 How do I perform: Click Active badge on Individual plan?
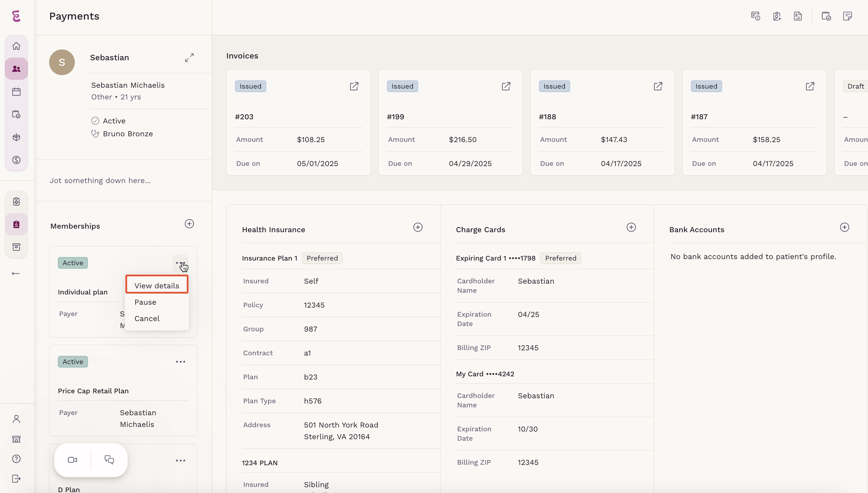73,263
